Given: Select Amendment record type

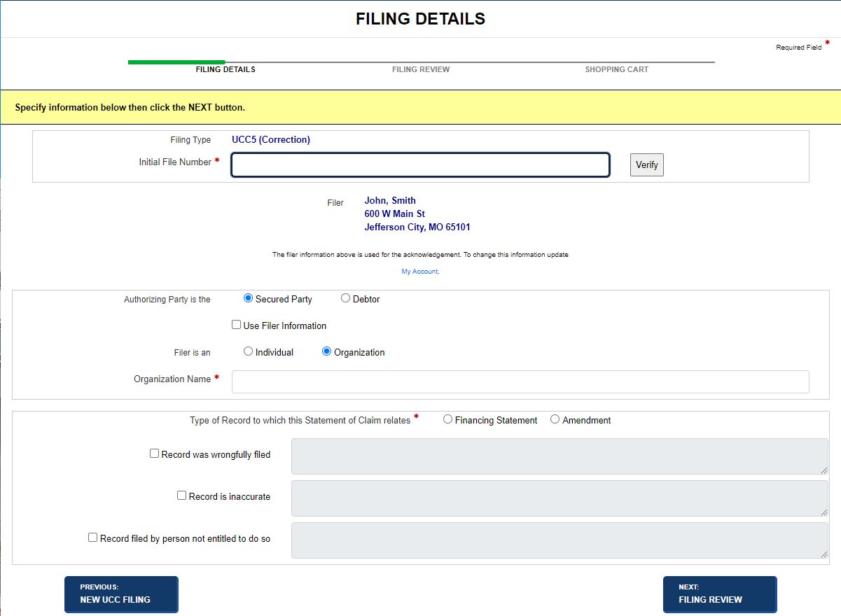Looking at the screenshot, I should click(x=554, y=419).
